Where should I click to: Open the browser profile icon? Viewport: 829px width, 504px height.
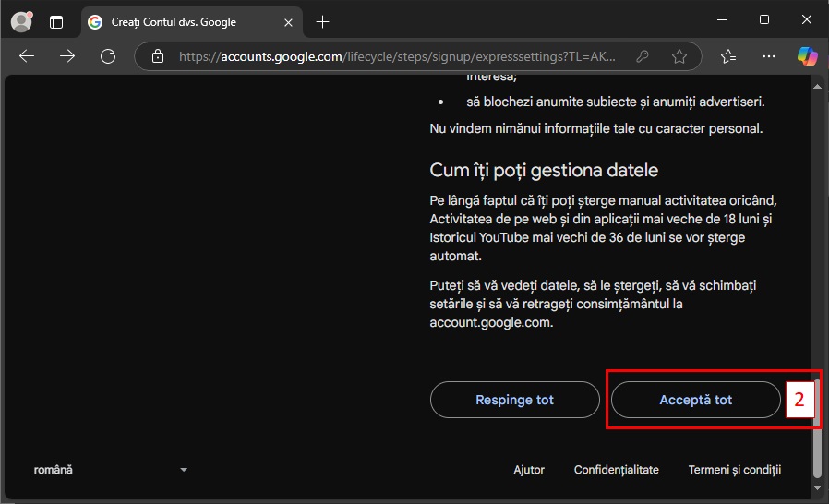click(x=20, y=21)
